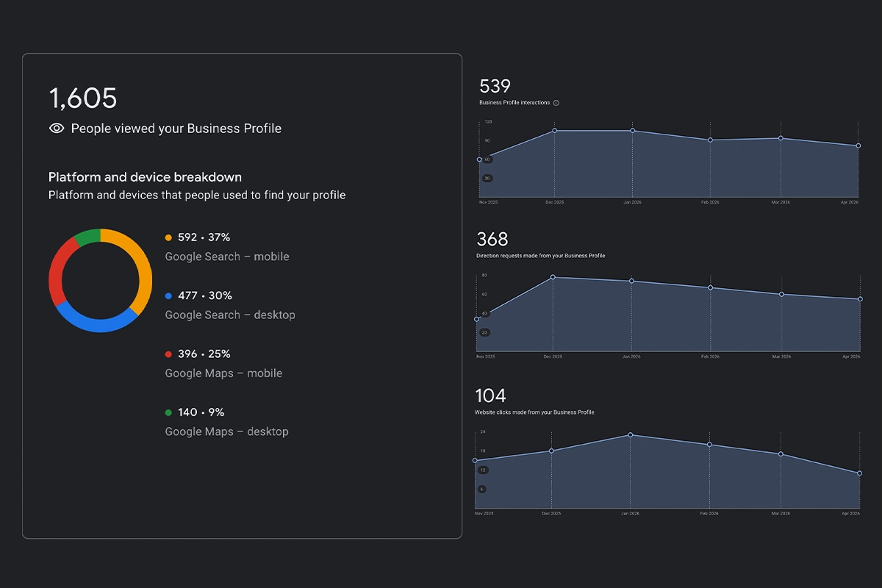882x588 pixels.
Task: Click the Nov 2025 point on the interactions chart
Action: point(479,159)
